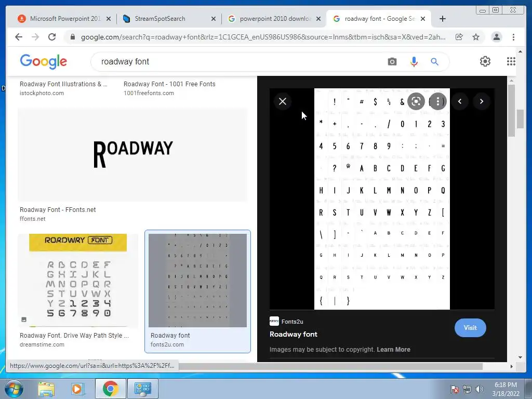Click the page scrollbar down arrow
Screen dimensions: 532x399
pos(520,357)
